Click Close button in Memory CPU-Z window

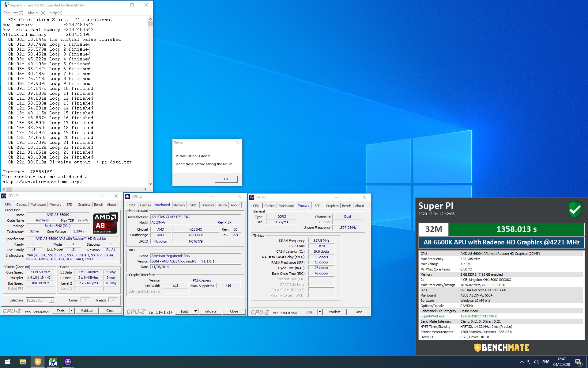358,312
